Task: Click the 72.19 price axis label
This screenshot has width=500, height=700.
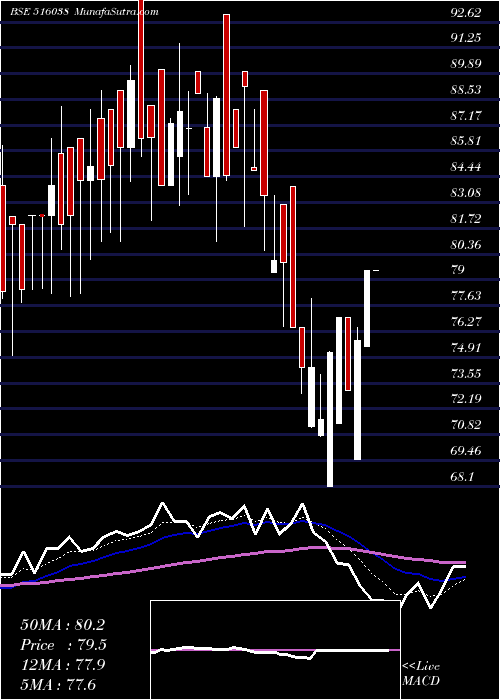Action: point(466,399)
